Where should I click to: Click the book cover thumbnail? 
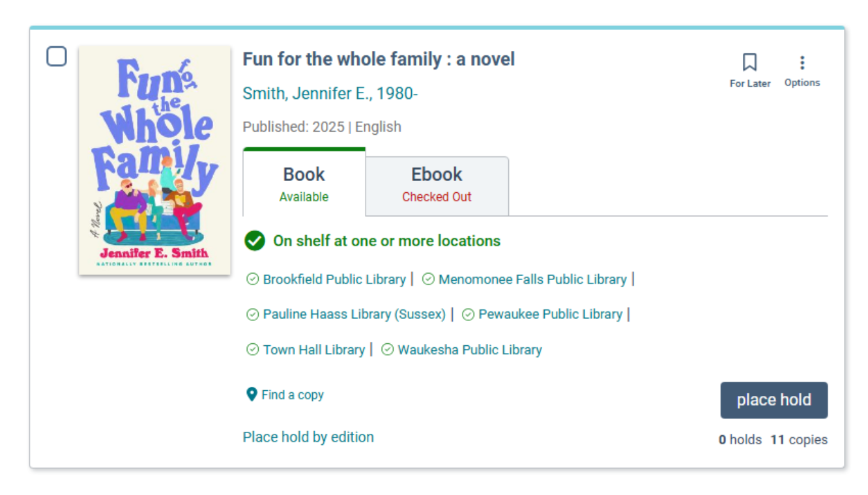coord(154,160)
